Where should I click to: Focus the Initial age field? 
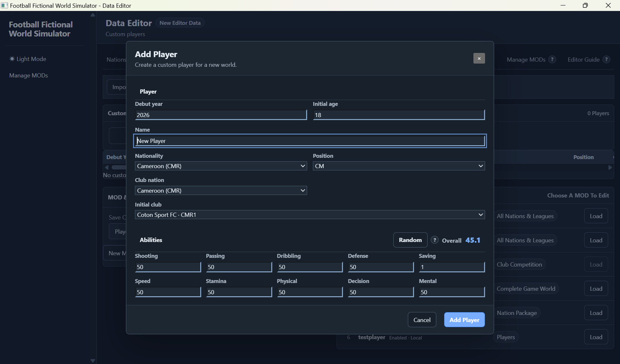coord(399,115)
